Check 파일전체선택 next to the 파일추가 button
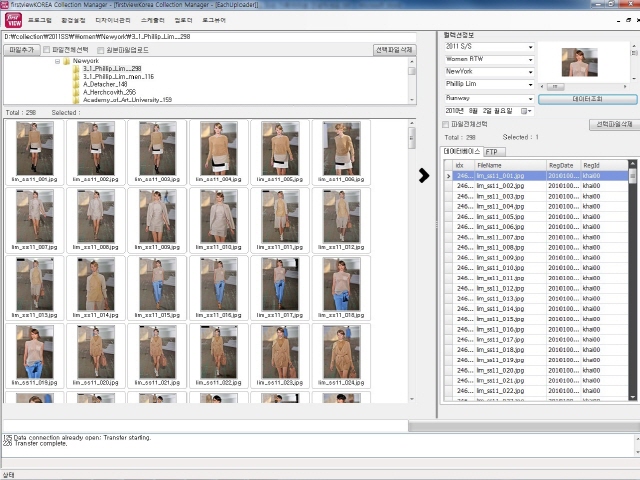 47,50
